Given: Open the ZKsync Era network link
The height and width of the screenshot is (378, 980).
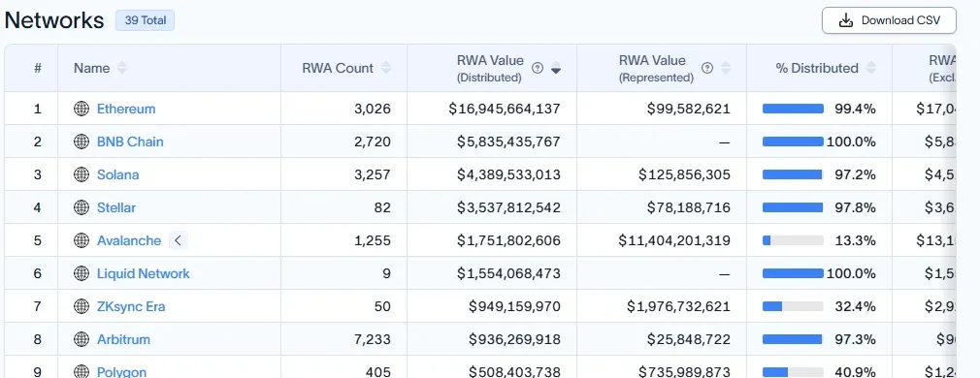Looking at the screenshot, I should pos(131,306).
